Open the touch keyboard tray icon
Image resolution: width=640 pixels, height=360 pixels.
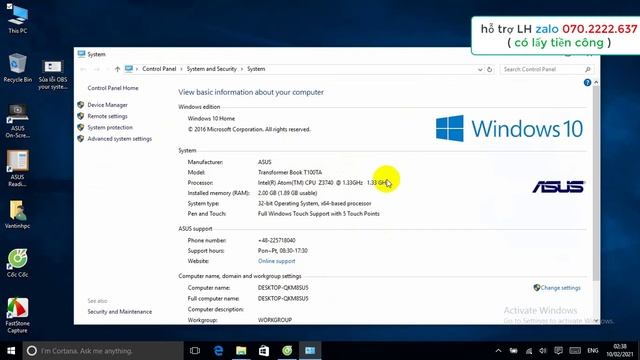(575, 351)
